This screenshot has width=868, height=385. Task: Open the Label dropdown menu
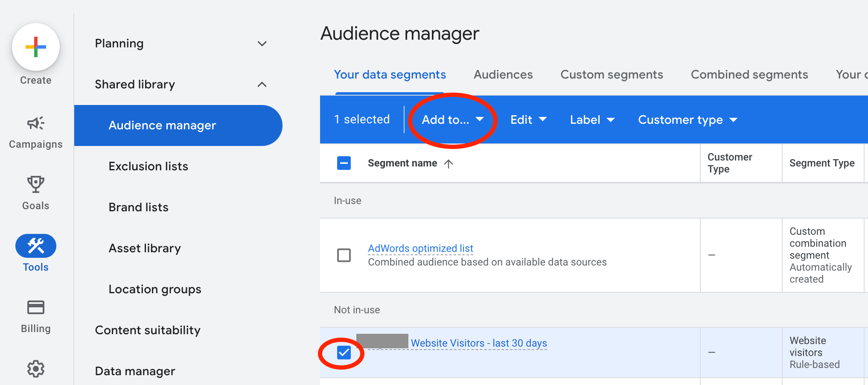tap(592, 120)
